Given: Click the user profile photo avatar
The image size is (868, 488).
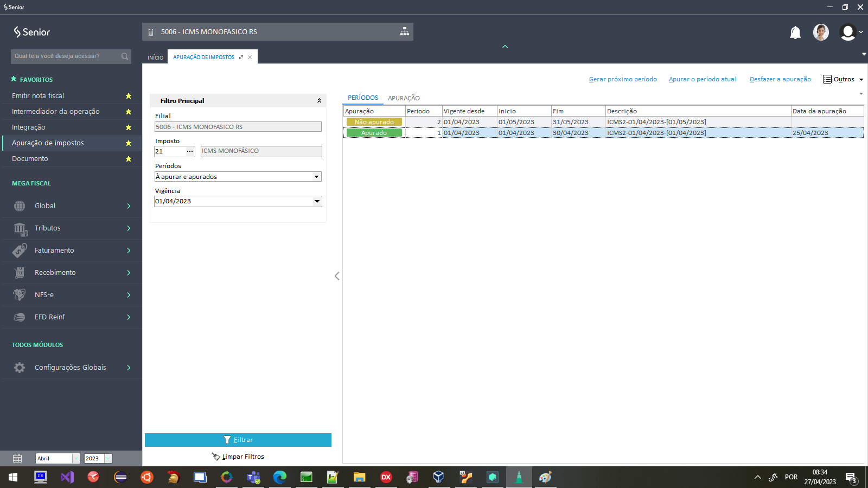Looking at the screenshot, I should tap(820, 33).
